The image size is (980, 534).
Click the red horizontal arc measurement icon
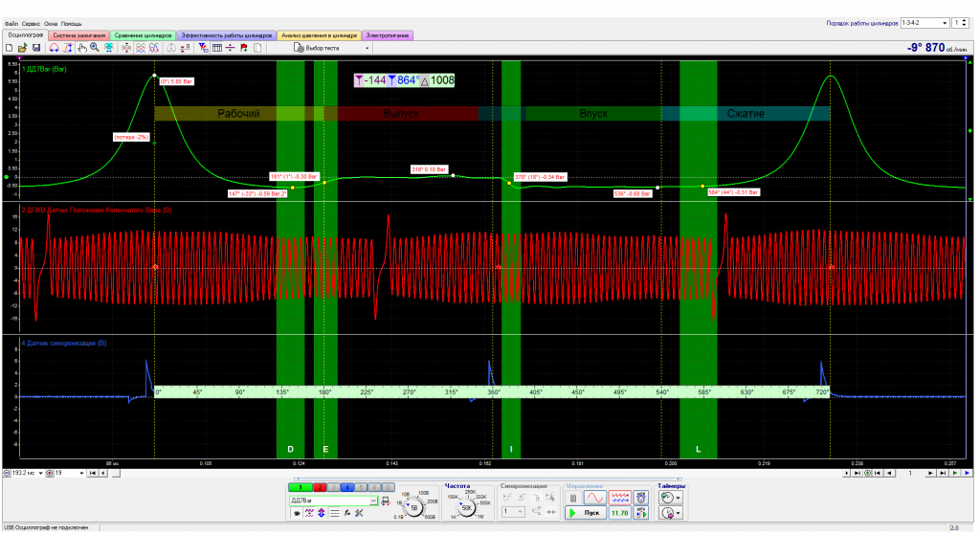click(54, 48)
